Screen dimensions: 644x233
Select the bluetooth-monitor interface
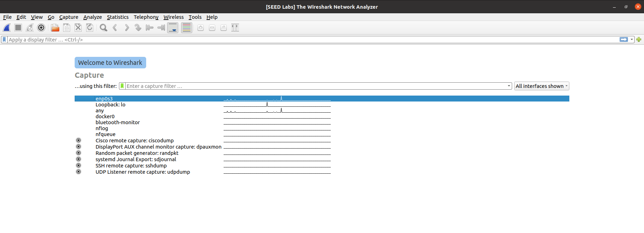322,122
